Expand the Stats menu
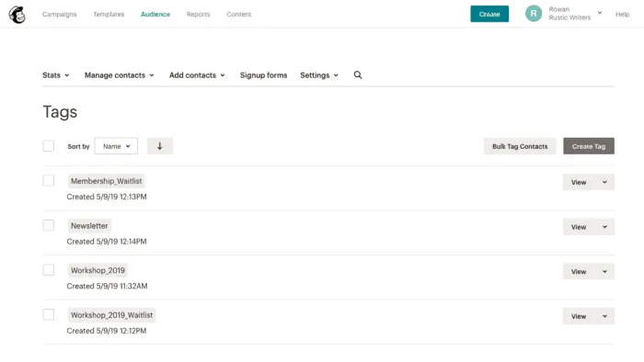The height and width of the screenshot is (362, 644). [56, 75]
